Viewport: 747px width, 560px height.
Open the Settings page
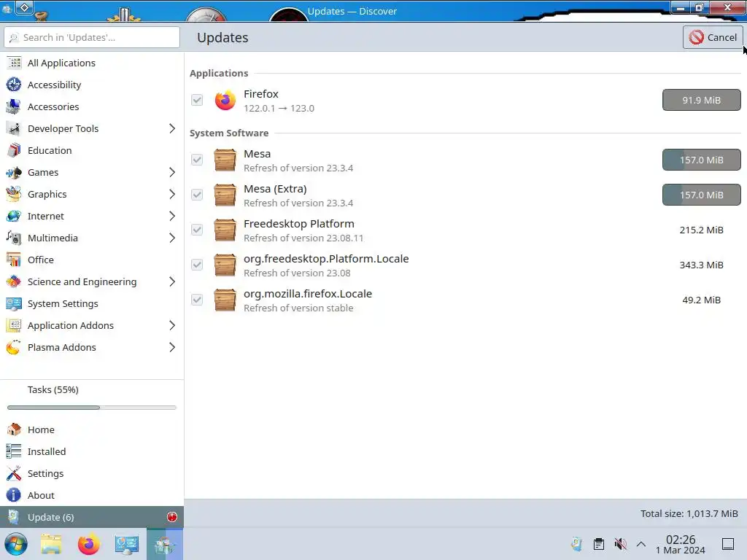(92, 473)
